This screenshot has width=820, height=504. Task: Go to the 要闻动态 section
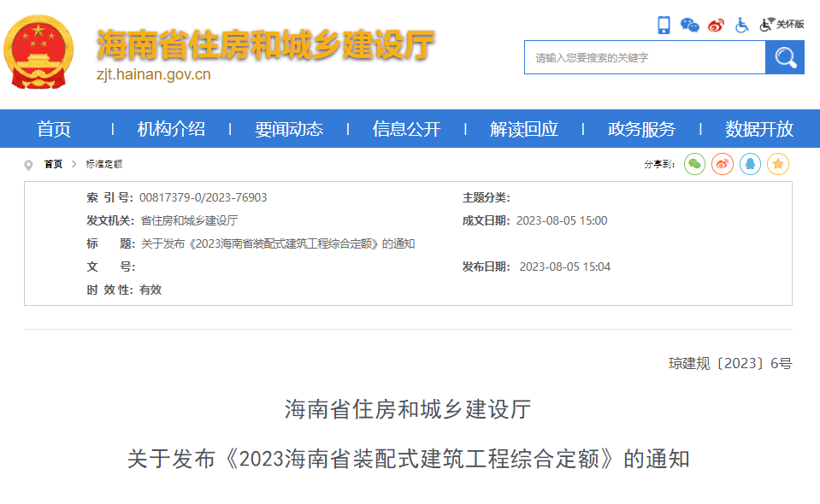click(287, 128)
